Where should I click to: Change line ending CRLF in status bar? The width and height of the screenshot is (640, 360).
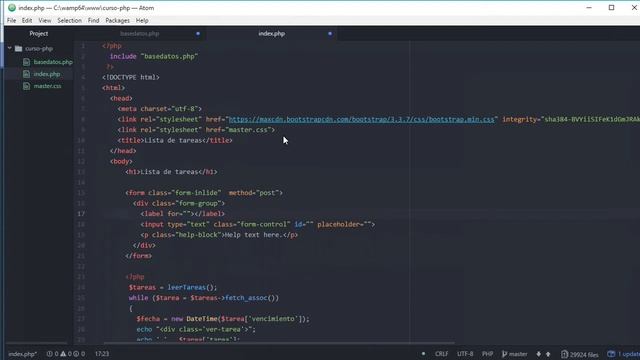tap(441, 354)
